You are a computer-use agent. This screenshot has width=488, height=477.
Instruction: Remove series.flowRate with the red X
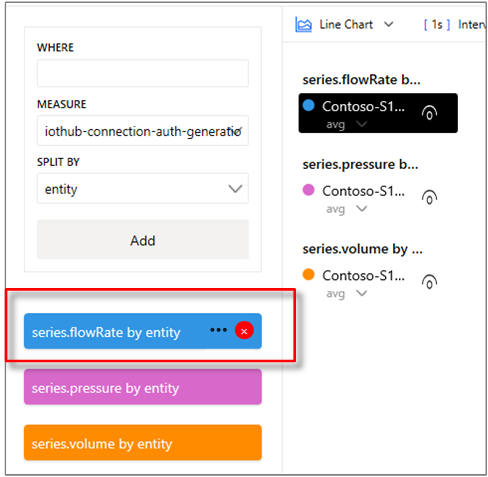point(244,331)
